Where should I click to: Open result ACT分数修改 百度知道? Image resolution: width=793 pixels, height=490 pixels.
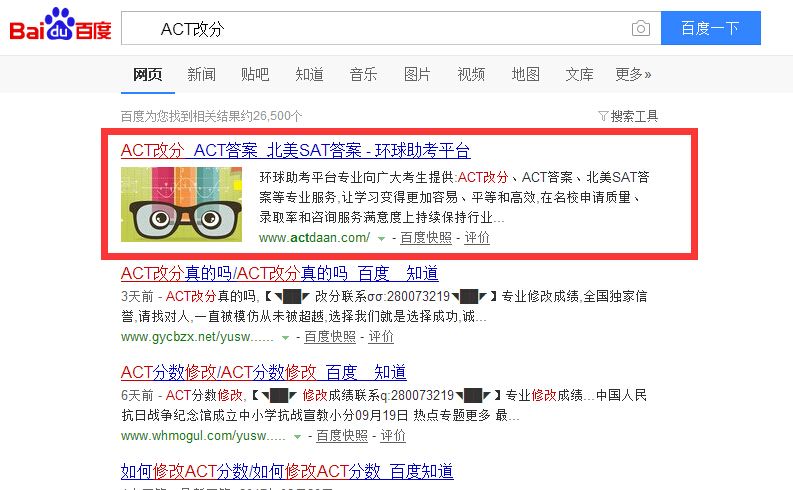(x=263, y=373)
